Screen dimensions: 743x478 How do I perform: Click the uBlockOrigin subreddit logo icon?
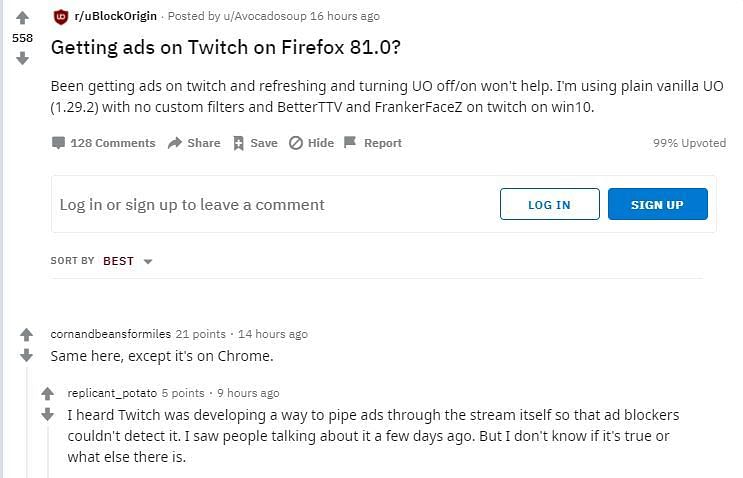[x=61, y=16]
